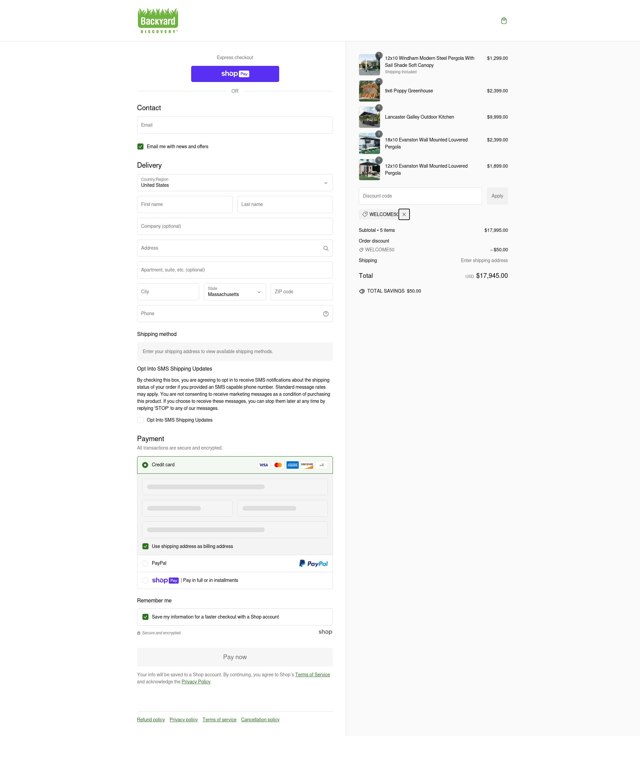Click the Visa card icon

coord(263,465)
